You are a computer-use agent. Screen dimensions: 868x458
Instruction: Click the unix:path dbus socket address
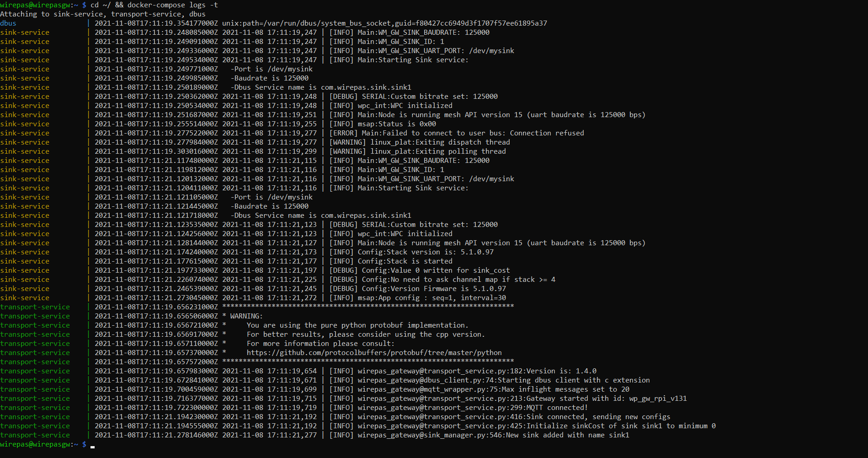(x=384, y=23)
